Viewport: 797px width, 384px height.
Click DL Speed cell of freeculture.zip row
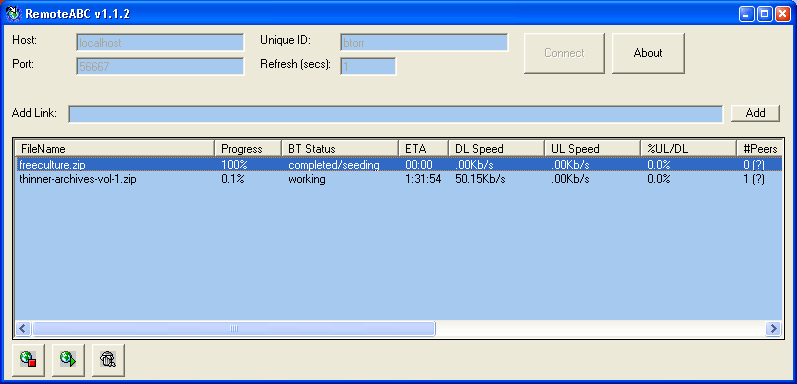tap(474, 164)
